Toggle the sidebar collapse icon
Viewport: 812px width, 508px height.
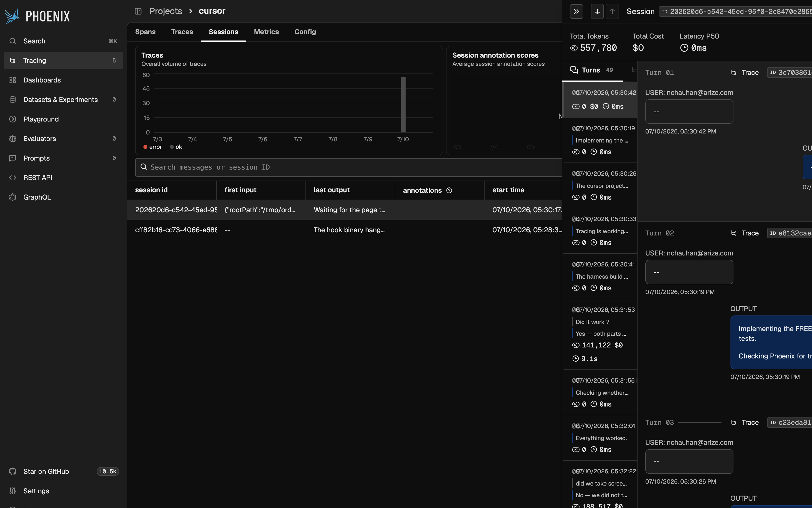click(x=138, y=11)
